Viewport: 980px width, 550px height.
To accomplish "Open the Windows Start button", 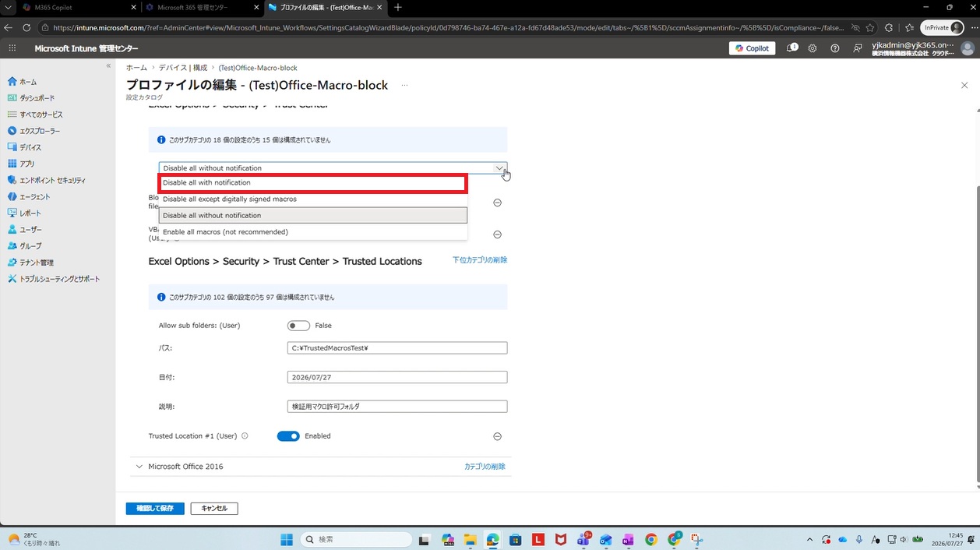I will pyautogui.click(x=287, y=539).
